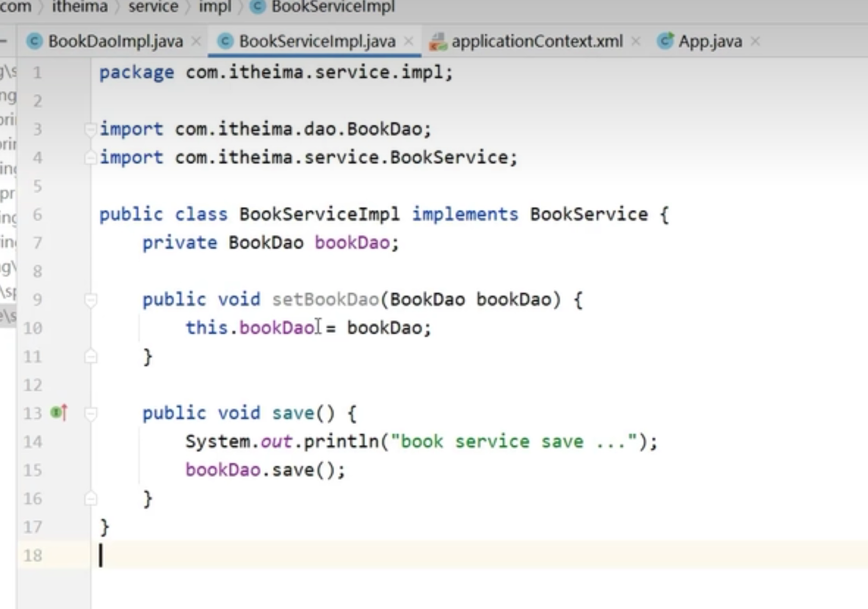
Task: Switch to the App.java tab
Action: 710,42
